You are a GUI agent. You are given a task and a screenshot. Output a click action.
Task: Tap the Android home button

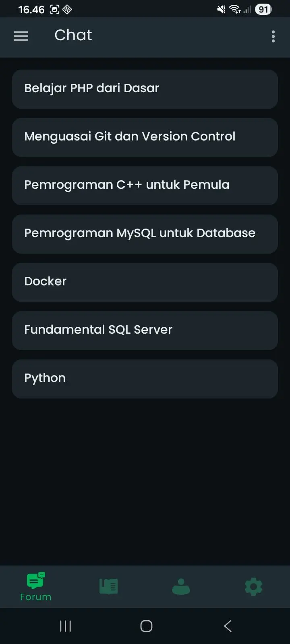[146, 626]
